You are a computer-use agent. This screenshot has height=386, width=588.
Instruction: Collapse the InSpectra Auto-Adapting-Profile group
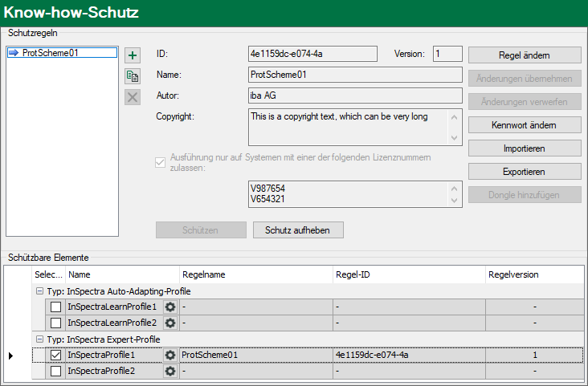coord(39,291)
